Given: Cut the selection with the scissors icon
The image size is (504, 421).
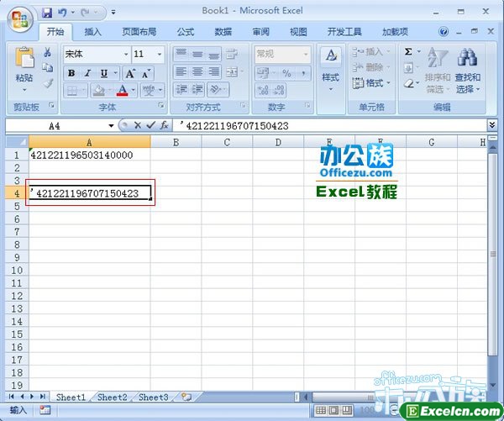Looking at the screenshot, I should pyautogui.click(x=48, y=52).
